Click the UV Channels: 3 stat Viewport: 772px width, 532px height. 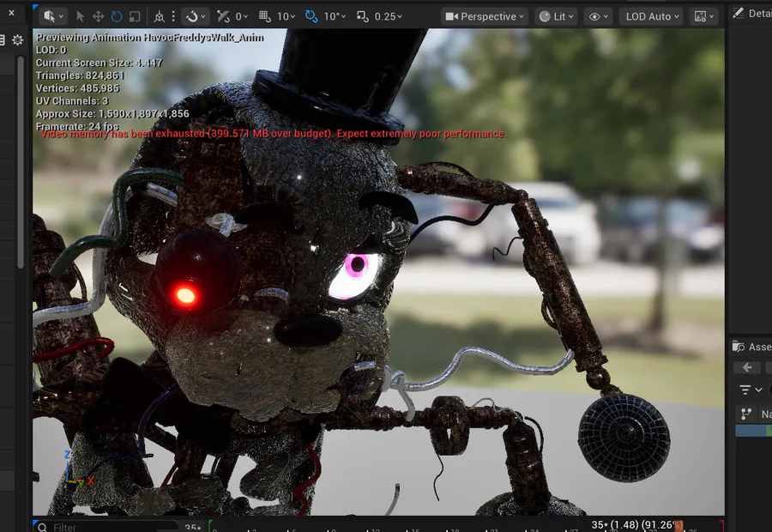pyautogui.click(x=72, y=101)
